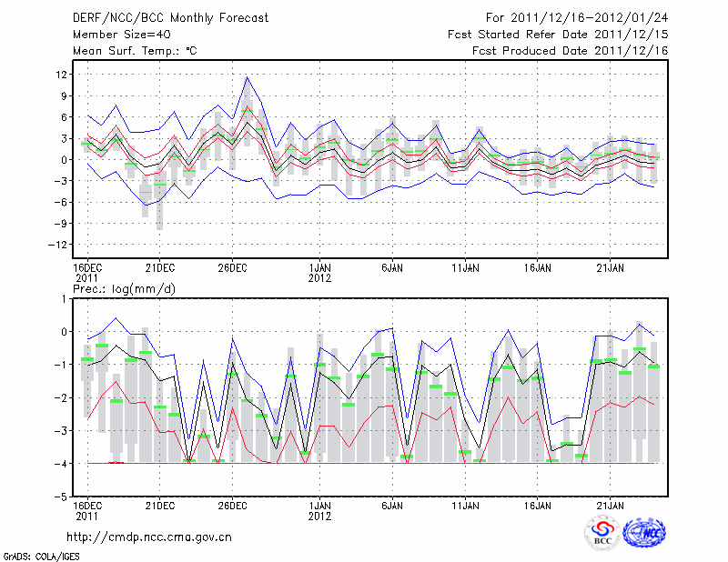Select the Fcst Started Refer Date line
728x562 pixels.
[x=558, y=35]
